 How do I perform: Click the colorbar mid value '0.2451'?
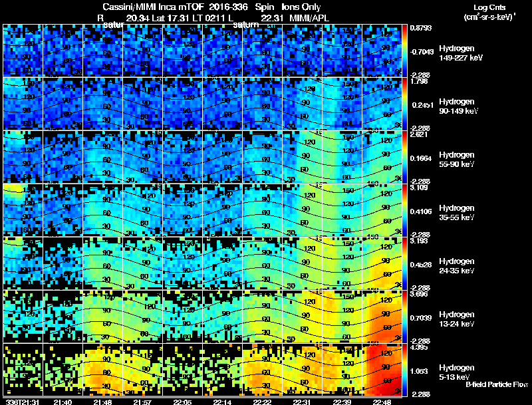[422, 105]
